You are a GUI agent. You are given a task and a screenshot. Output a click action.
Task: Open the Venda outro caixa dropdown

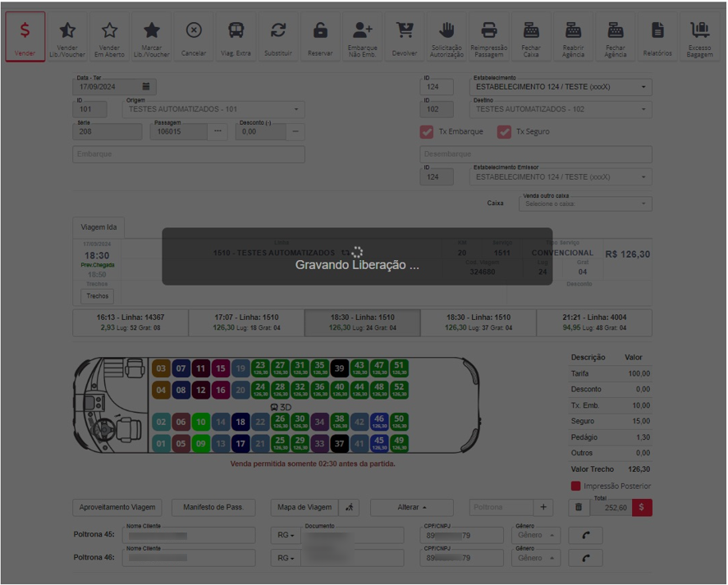point(585,203)
